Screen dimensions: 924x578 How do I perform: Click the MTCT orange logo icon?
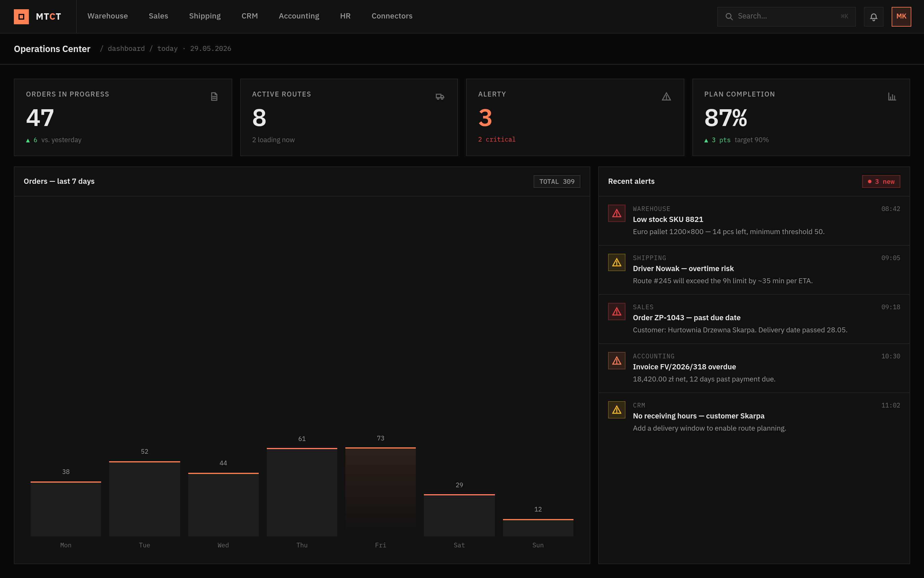pos(21,16)
